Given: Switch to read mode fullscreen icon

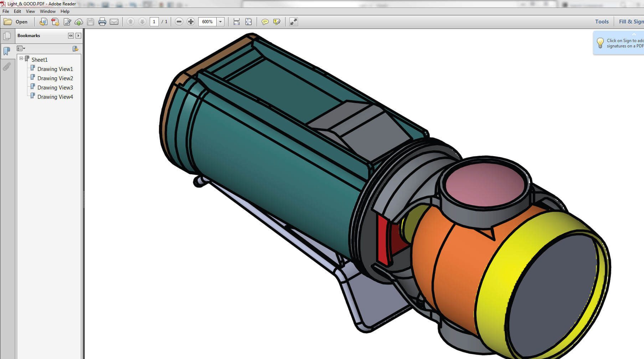Looking at the screenshot, I should click(x=293, y=22).
